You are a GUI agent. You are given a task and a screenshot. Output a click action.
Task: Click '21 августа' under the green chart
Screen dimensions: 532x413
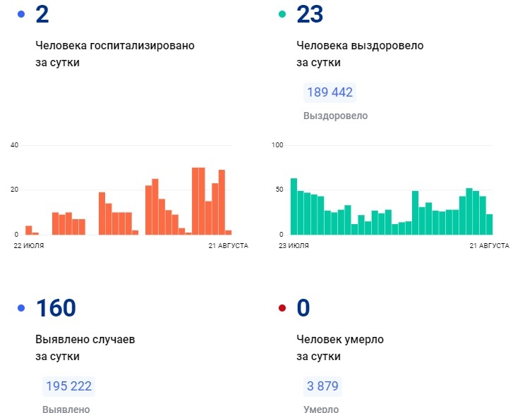pos(489,245)
